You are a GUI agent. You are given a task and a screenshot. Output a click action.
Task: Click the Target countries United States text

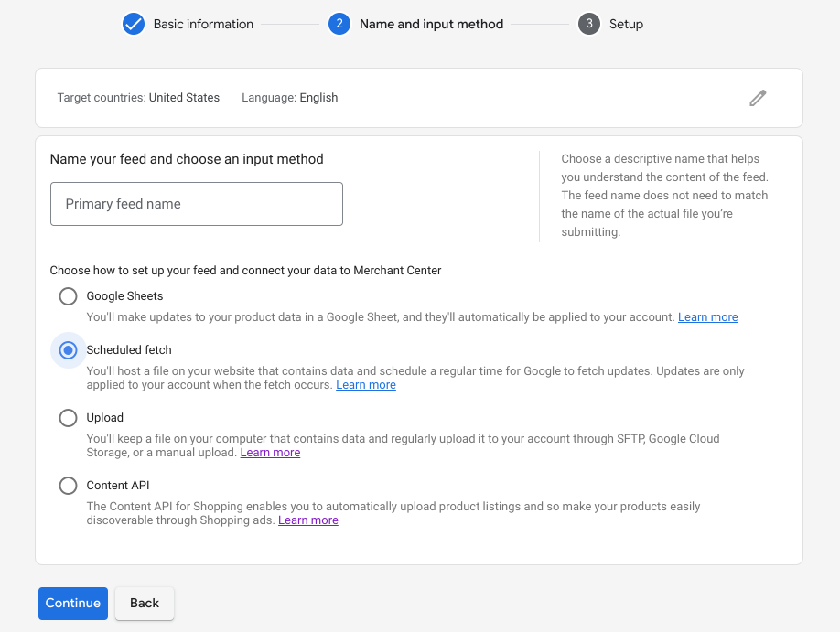pyautogui.click(x=138, y=98)
